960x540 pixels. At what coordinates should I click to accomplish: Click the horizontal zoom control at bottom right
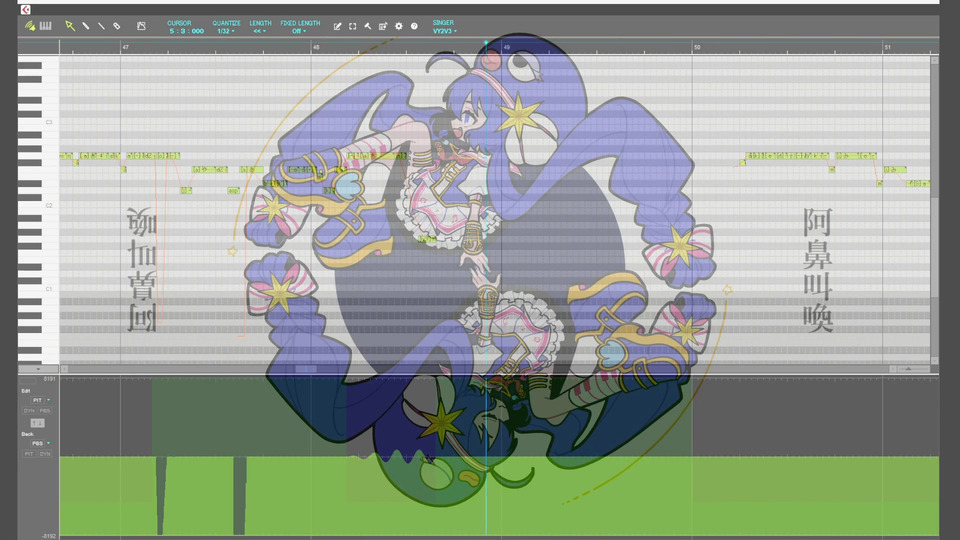coord(909,369)
